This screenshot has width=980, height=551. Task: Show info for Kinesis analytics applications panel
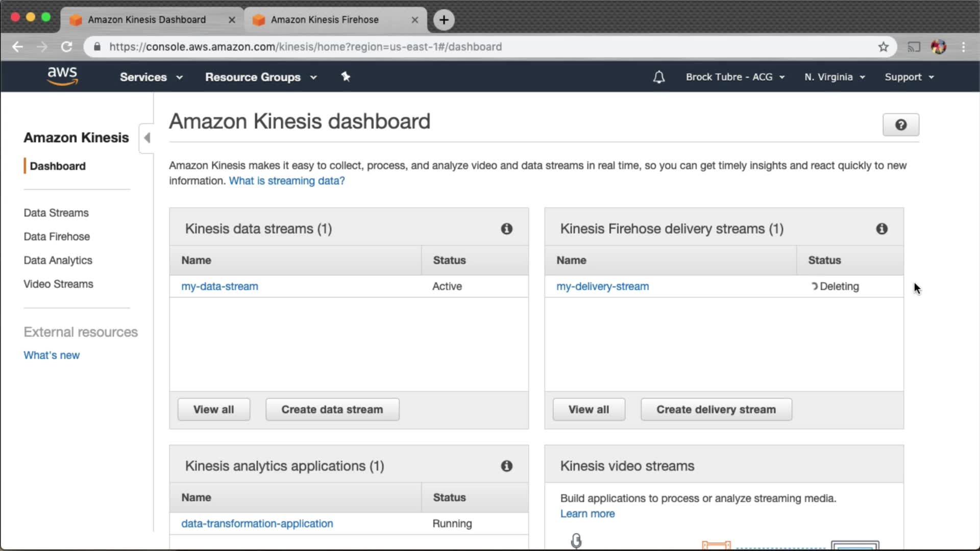(506, 466)
